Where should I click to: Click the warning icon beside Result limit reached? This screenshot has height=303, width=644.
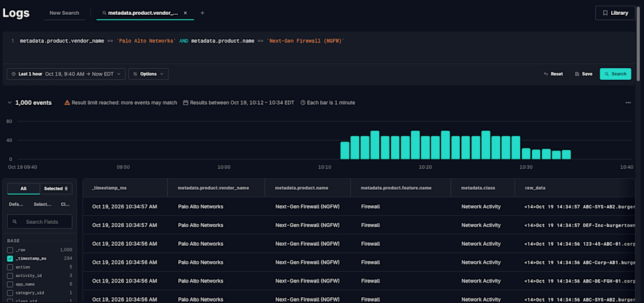pyautogui.click(x=68, y=103)
